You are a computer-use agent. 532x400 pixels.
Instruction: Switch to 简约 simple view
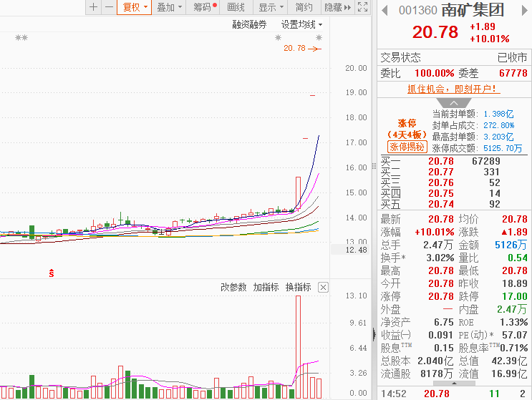coord(304,6)
